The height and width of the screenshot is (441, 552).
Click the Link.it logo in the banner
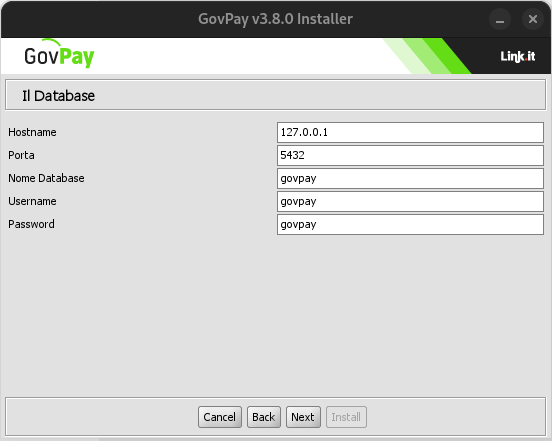518,56
